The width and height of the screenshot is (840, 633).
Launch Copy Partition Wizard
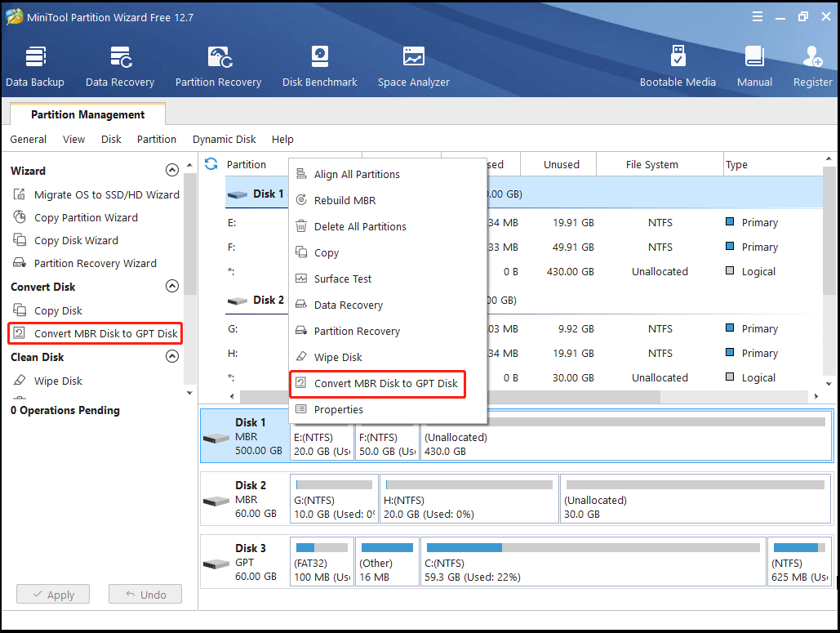click(76, 217)
